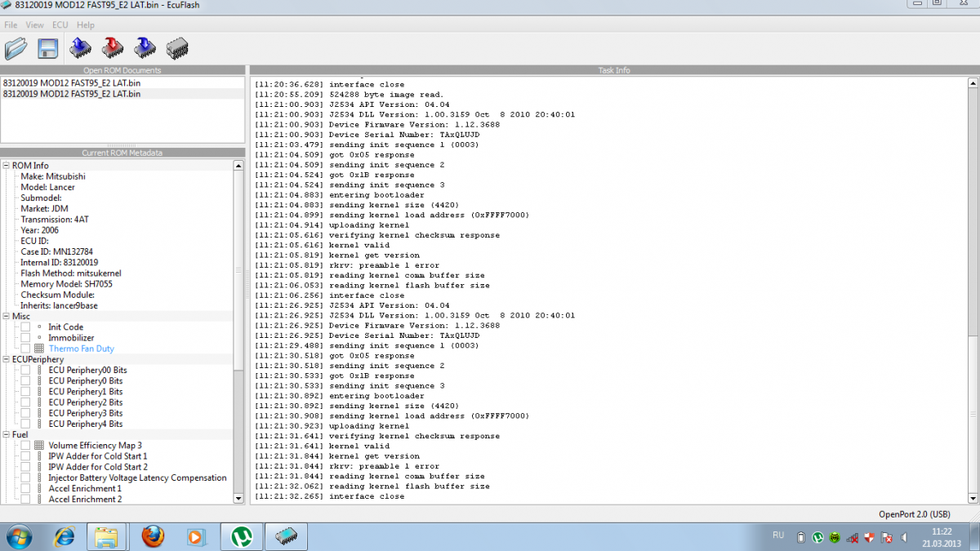980x551 pixels.
Task: Tick the Accel Enrichment 2 checkbox
Action: click(x=25, y=499)
